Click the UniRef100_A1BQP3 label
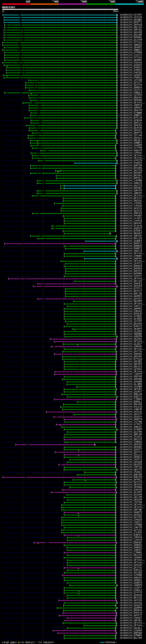This screenshot has width=146, height=644. click(131, 241)
